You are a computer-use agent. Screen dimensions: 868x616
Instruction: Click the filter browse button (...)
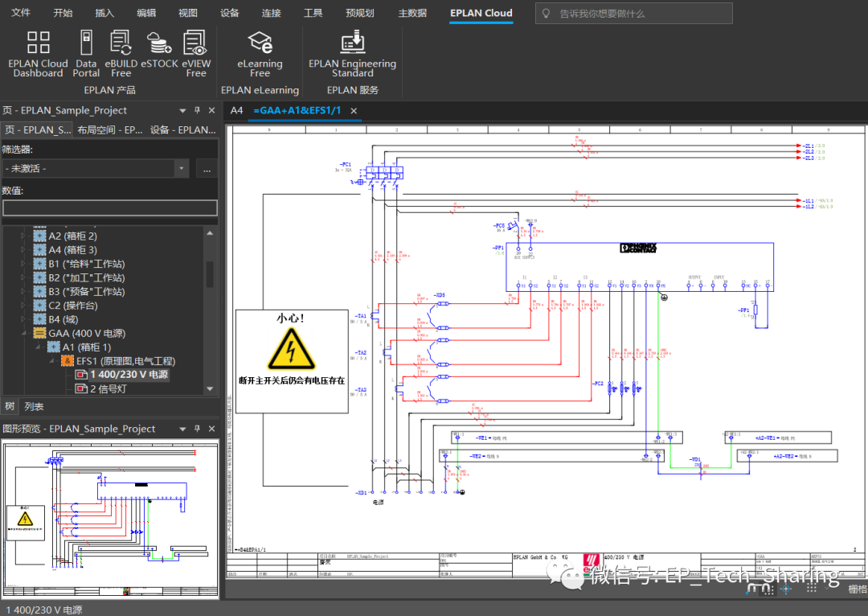pyautogui.click(x=207, y=169)
